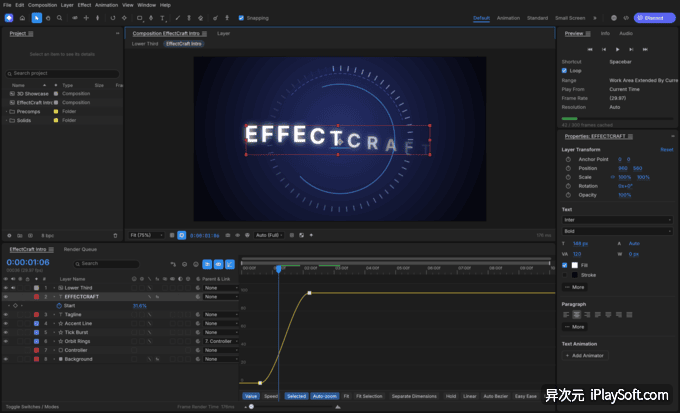Toggle the Stroke checkbox
680x413 pixels.
[564, 275]
